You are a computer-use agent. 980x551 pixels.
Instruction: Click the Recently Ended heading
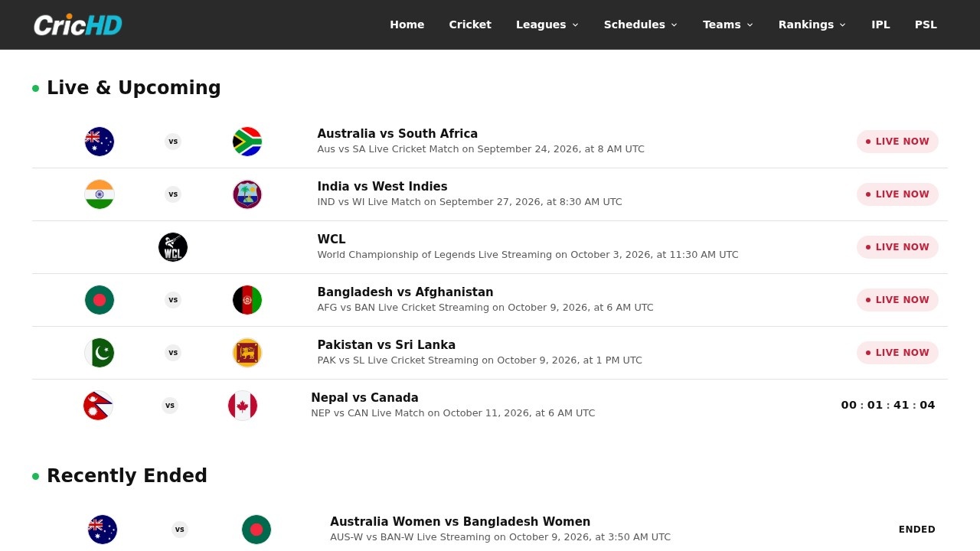(x=127, y=476)
